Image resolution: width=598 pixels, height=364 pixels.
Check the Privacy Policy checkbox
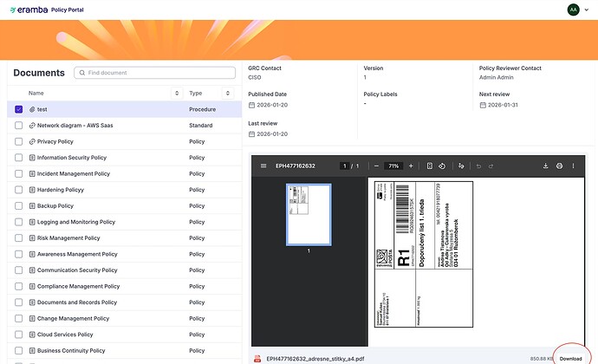(x=19, y=141)
